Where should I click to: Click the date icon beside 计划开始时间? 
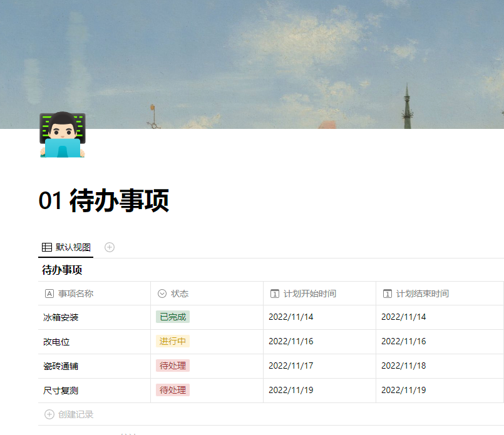(275, 294)
